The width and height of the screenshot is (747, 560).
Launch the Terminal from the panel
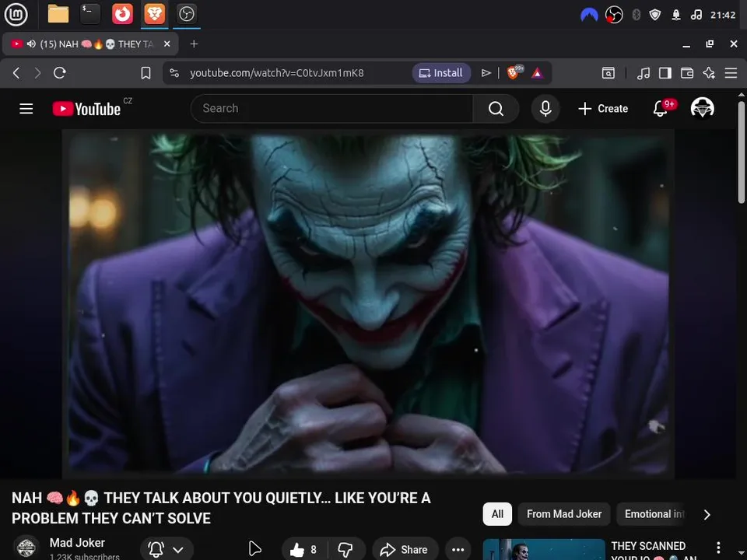[90, 14]
